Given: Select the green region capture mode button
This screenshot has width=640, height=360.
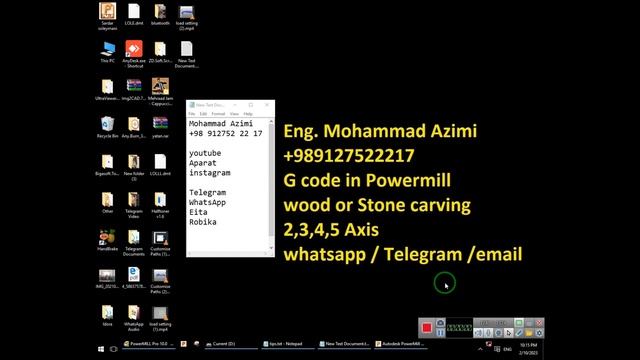Looking at the screenshot, I should point(519,323).
